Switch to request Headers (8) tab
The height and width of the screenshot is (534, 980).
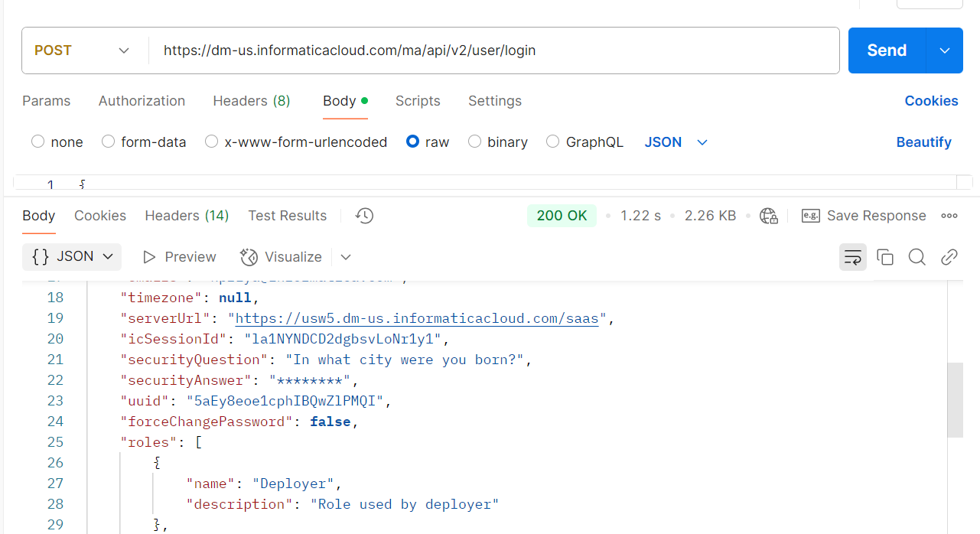pyautogui.click(x=252, y=101)
